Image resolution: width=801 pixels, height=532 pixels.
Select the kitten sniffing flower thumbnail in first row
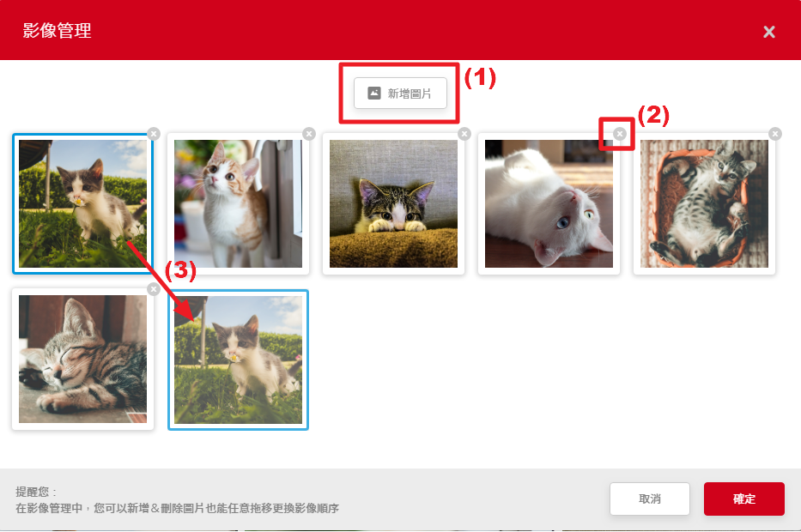coord(82,203)
